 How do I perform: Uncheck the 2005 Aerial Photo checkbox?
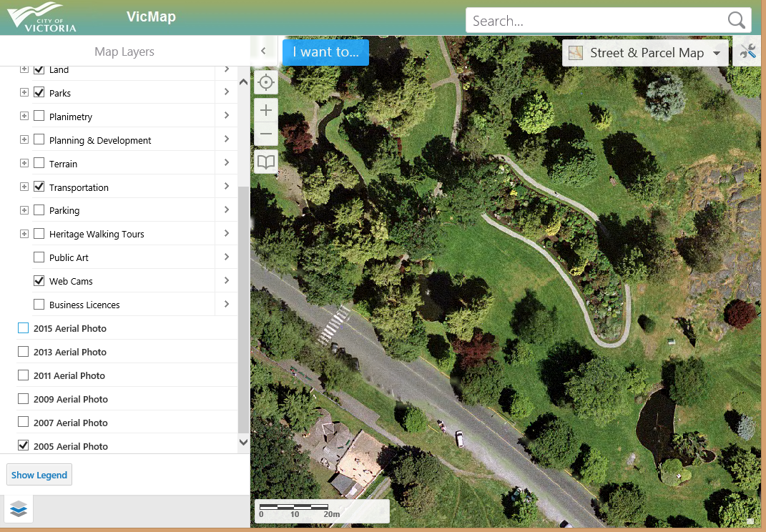coord(23,445)
